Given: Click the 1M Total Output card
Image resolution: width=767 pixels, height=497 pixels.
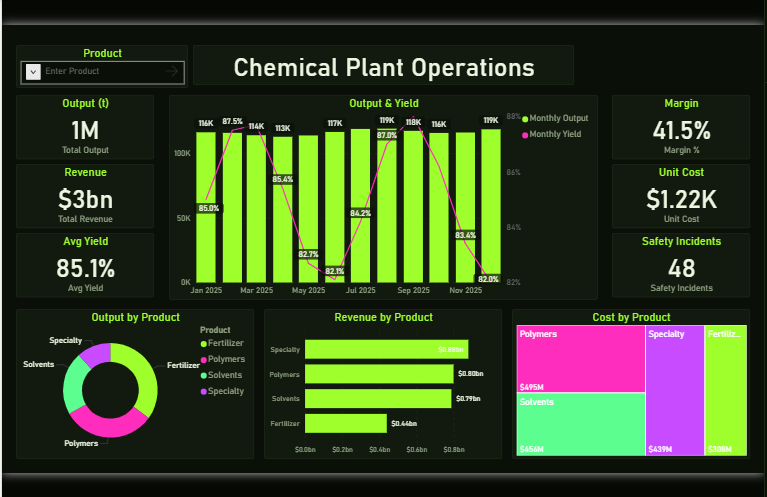Looking at the screenshot, I should [x=85, y=128].
